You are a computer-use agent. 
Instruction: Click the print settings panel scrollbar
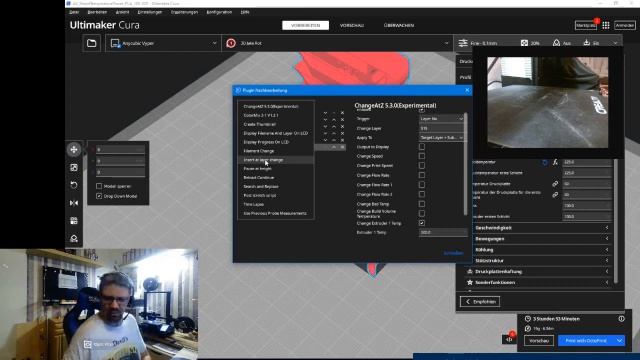[x=616, y=220]
